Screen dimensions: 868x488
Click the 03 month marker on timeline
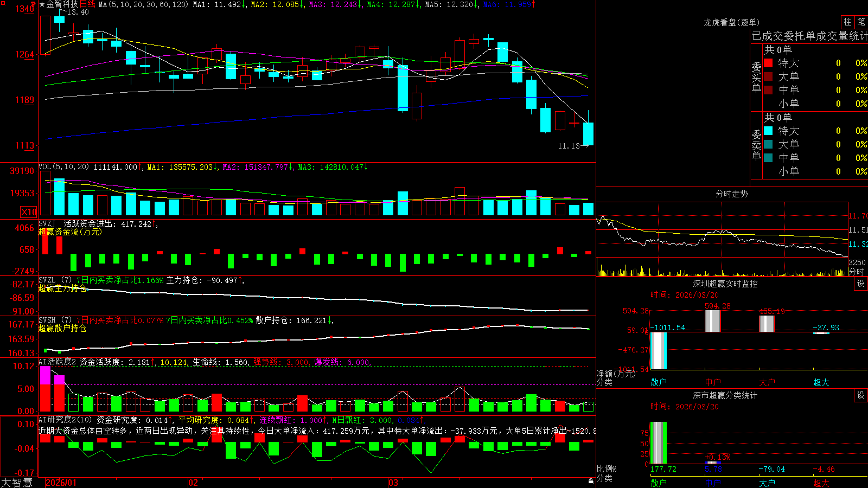pos(393,483)
